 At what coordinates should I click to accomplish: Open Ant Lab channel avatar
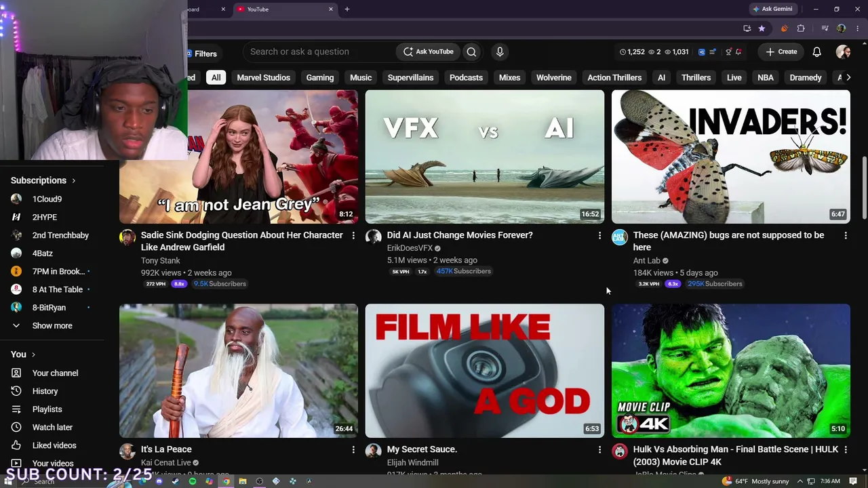[620, 237]
